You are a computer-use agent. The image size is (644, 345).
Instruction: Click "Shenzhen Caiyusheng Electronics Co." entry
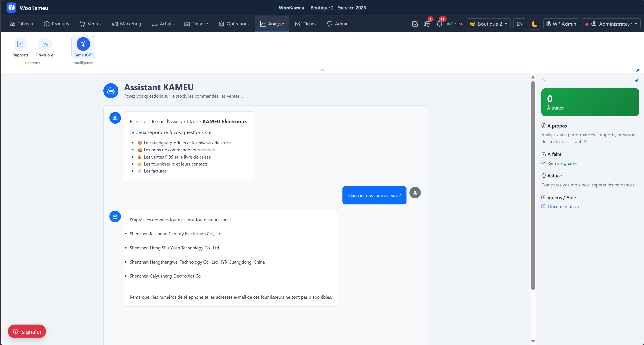166,276
